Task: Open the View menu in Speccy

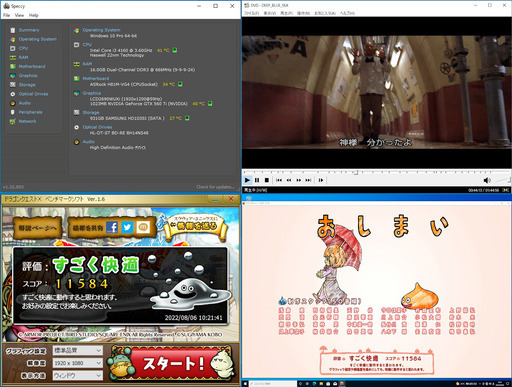Action: click(19, 15)
